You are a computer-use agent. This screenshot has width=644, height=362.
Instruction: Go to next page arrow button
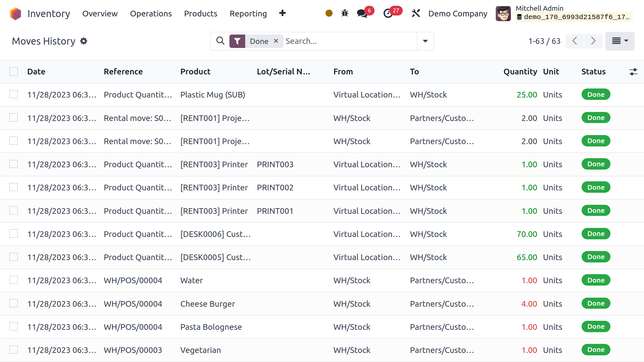(x=593, y=41)
